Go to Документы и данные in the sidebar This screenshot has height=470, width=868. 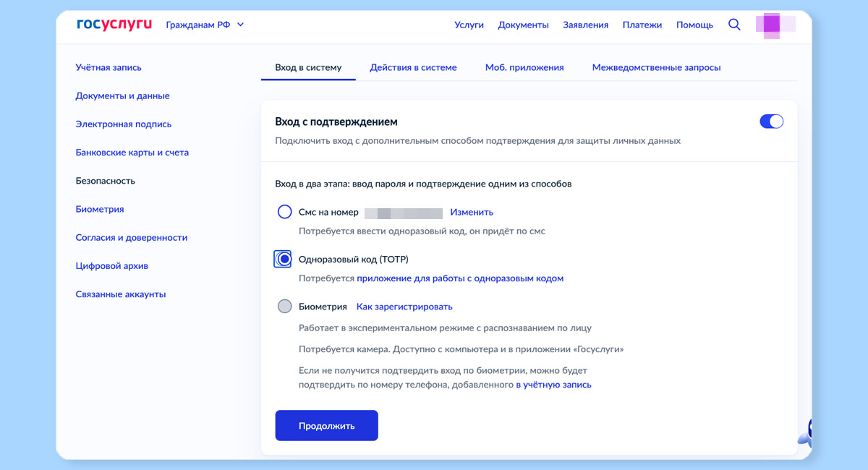pos(122,95)
